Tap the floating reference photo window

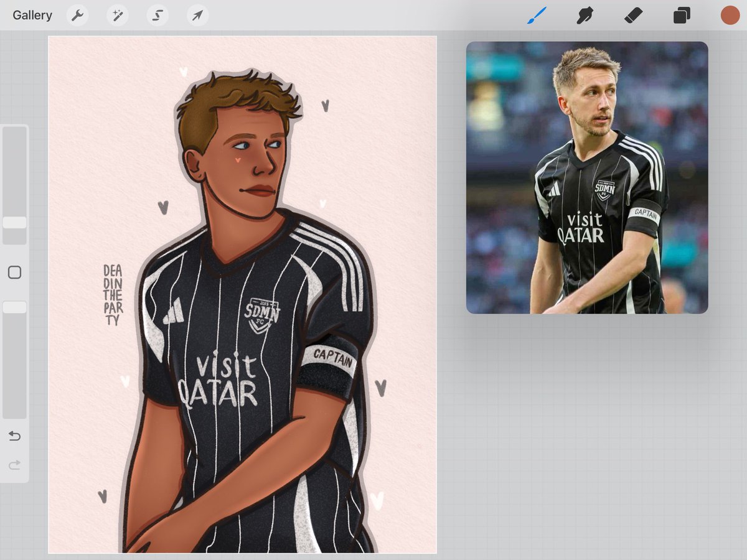coord(587,177)
